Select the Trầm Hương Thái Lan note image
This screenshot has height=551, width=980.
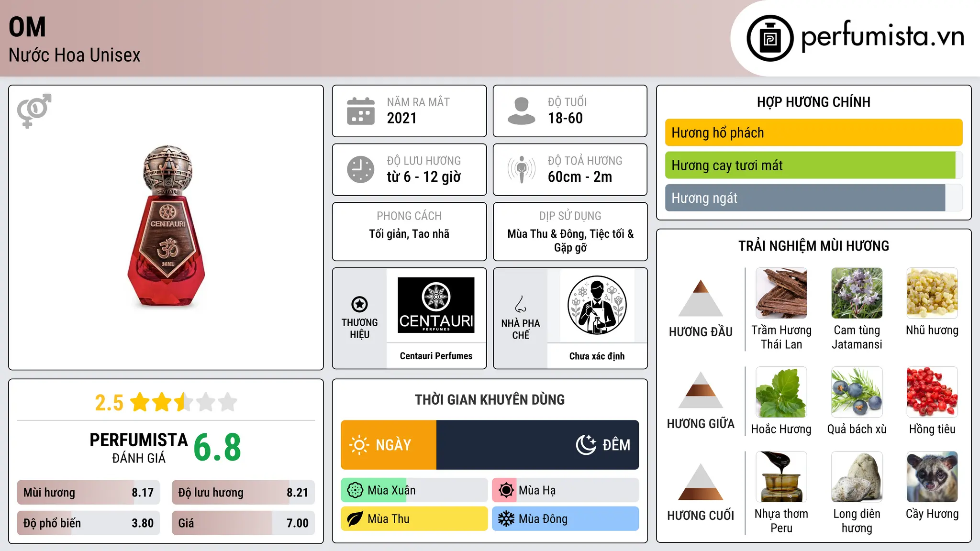(x=781, y=293)
